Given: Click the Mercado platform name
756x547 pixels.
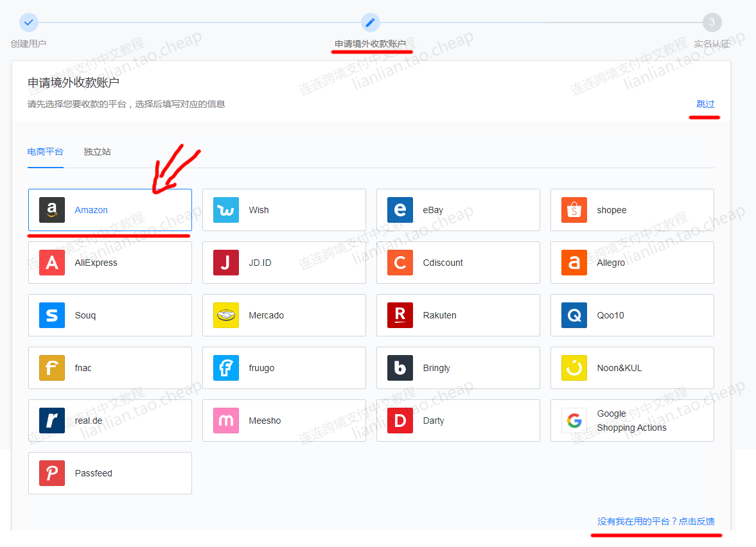Looking at the screenshot, I should [x=266, y=315].
